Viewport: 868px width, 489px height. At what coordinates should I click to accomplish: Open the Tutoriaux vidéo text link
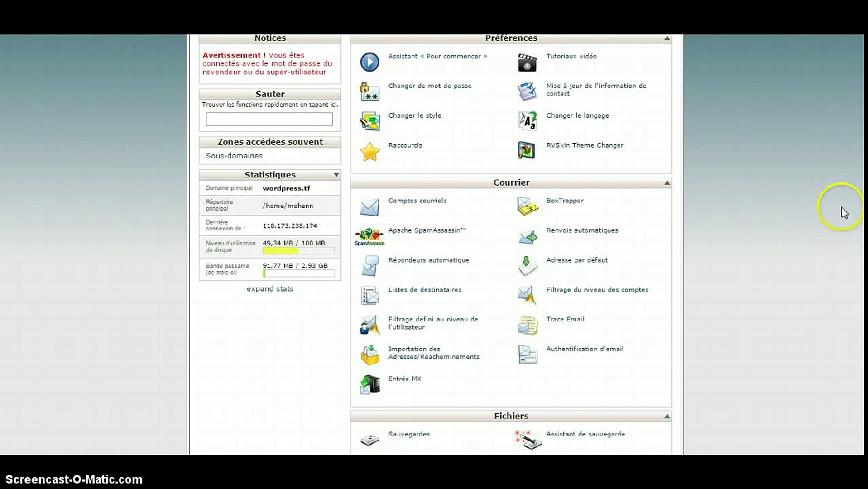tap(571, 57)
